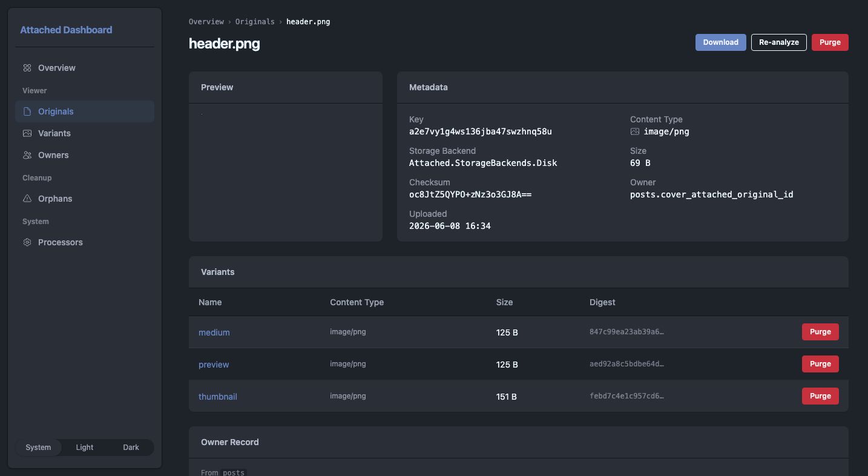
Task: Purge the thumbnail variant
Action: [x=820, y=396]
